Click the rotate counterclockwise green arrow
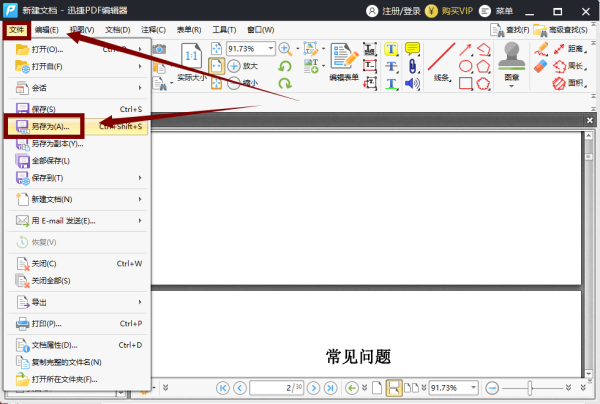Image resolution: width=600 pixels, height=404 pixels. 285,66
